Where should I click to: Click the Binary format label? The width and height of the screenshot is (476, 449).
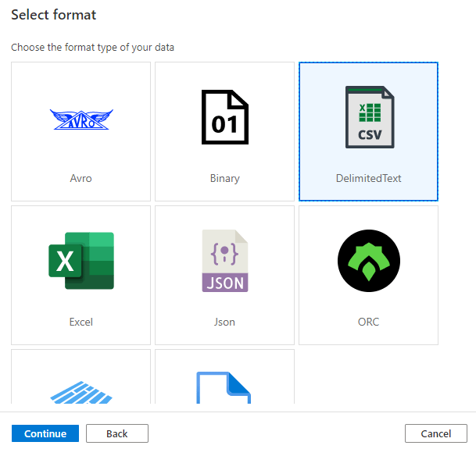(224, 178)
